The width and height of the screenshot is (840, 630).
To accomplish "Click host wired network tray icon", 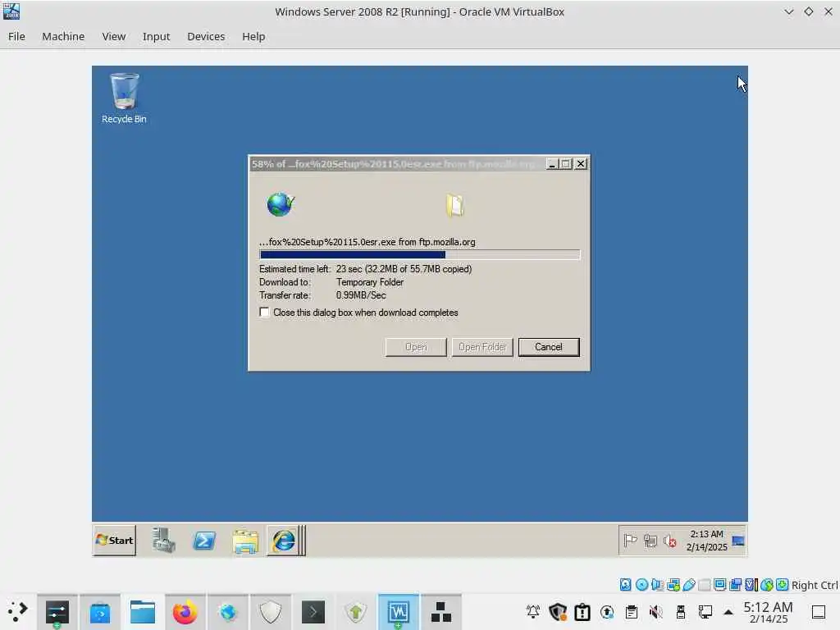I will [x=705, y=611].
